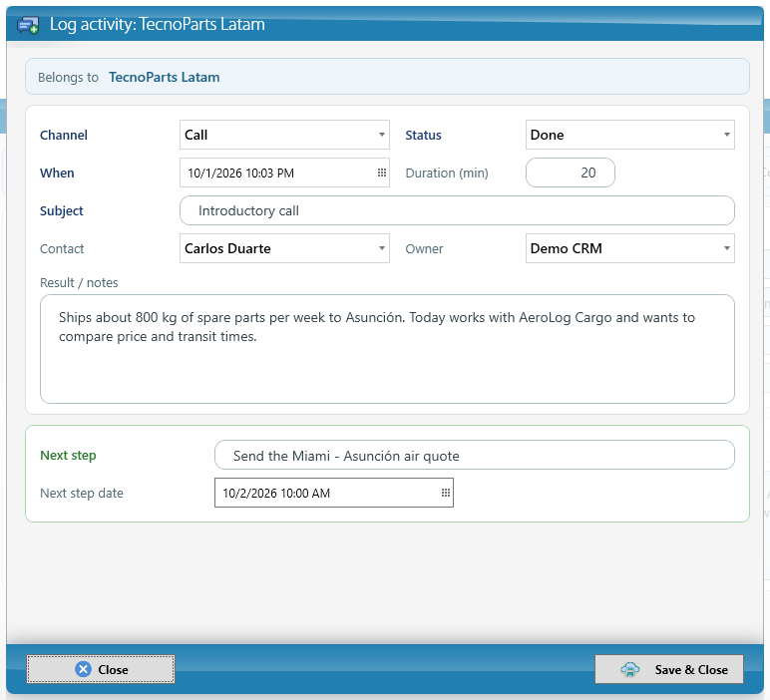Click the blue X icon on Close button
The image size is (770, 700).
pos(83,669)
